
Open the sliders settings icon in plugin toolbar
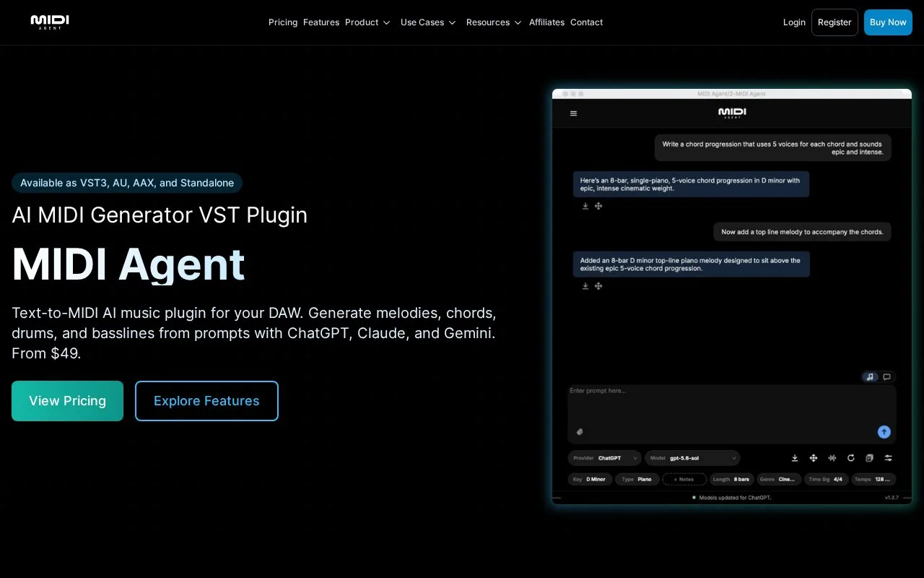tap(889, 458)
